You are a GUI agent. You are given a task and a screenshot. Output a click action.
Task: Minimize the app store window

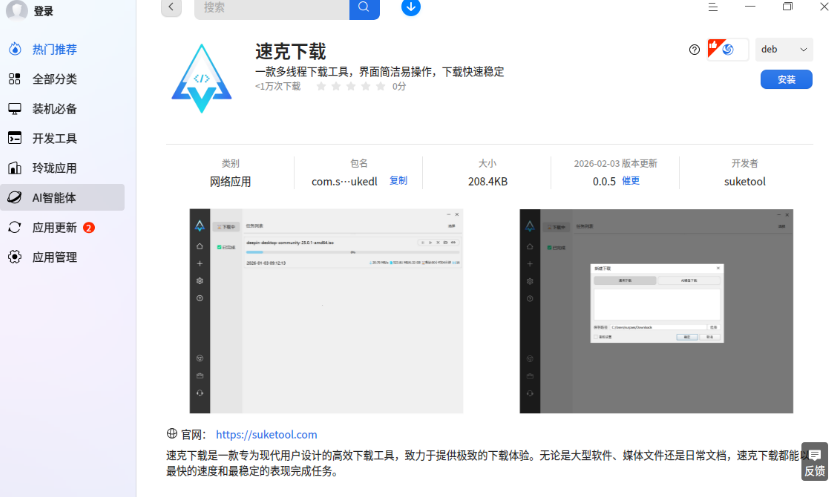coord(750,7)
